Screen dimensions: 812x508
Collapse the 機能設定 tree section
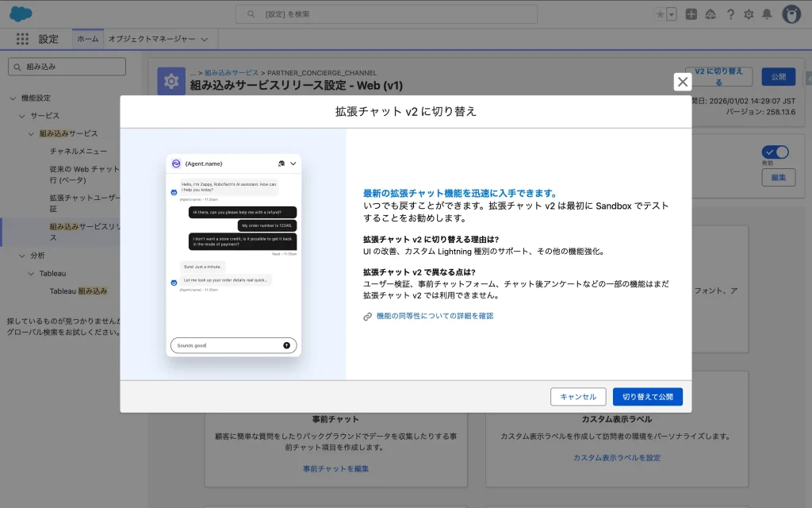coord(13,98)
